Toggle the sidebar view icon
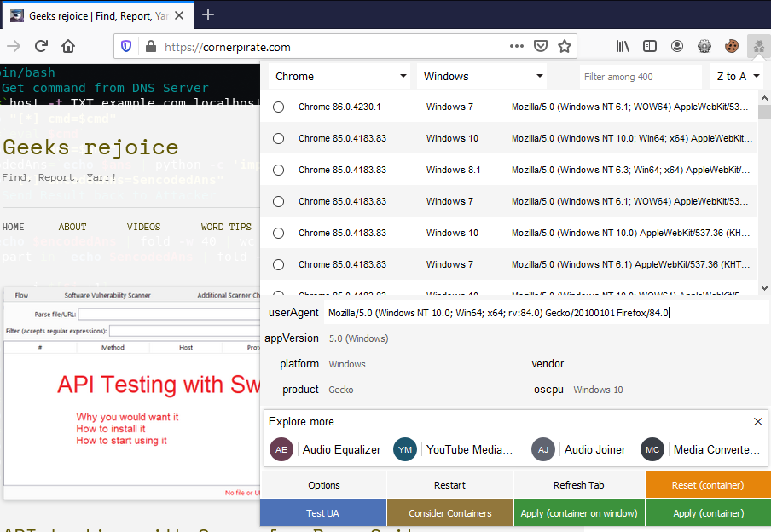 (x=650, y=46)
